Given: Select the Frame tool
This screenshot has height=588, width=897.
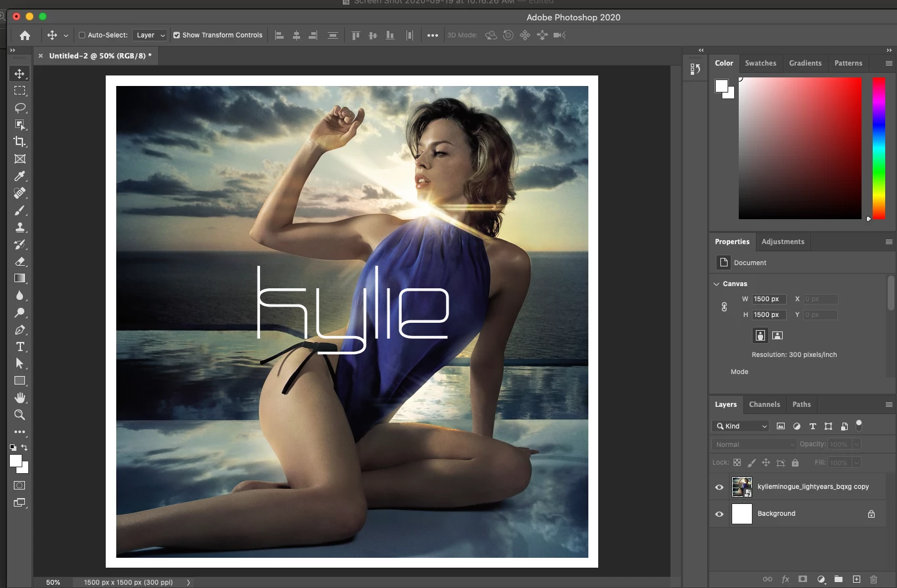Looking at the screenshot, I should pyautogui.click(x=20, y=159).
